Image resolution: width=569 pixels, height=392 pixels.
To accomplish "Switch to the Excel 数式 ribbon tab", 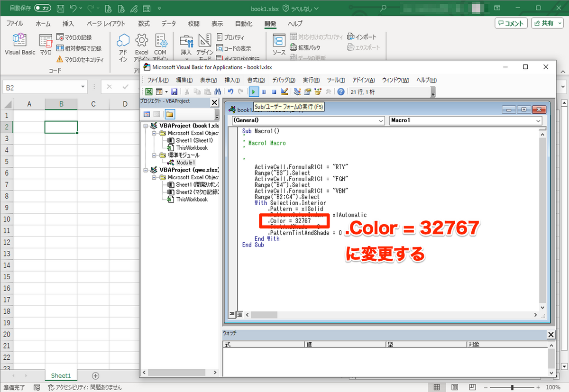I will (x=144, y=24).
